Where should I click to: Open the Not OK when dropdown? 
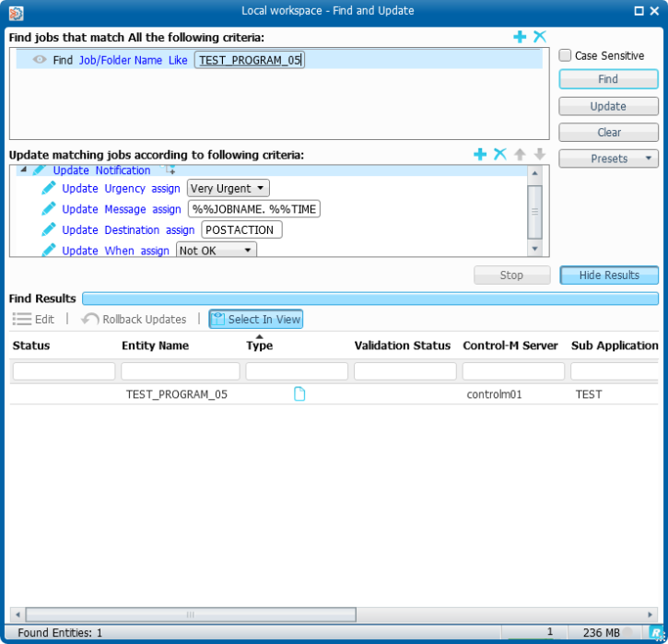217,251
